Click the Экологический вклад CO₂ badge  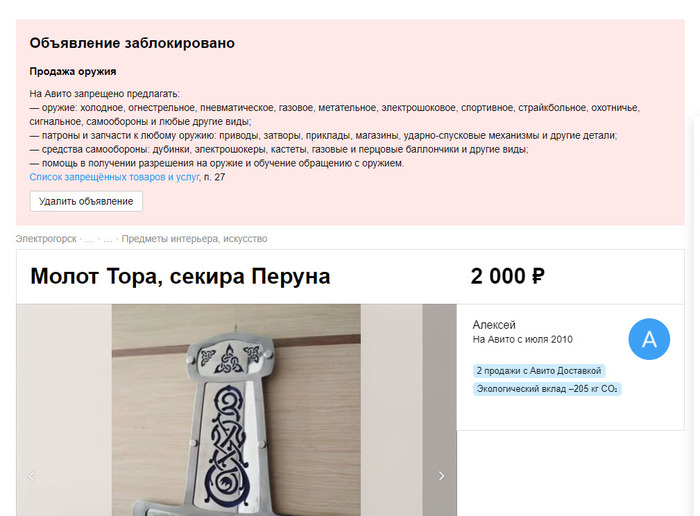point(547,389)
